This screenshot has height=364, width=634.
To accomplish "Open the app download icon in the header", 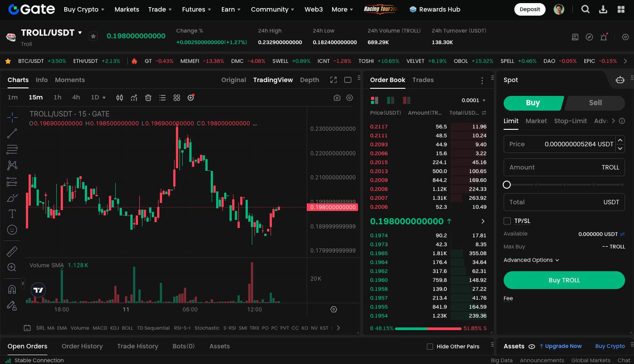I will pos(603,9).
